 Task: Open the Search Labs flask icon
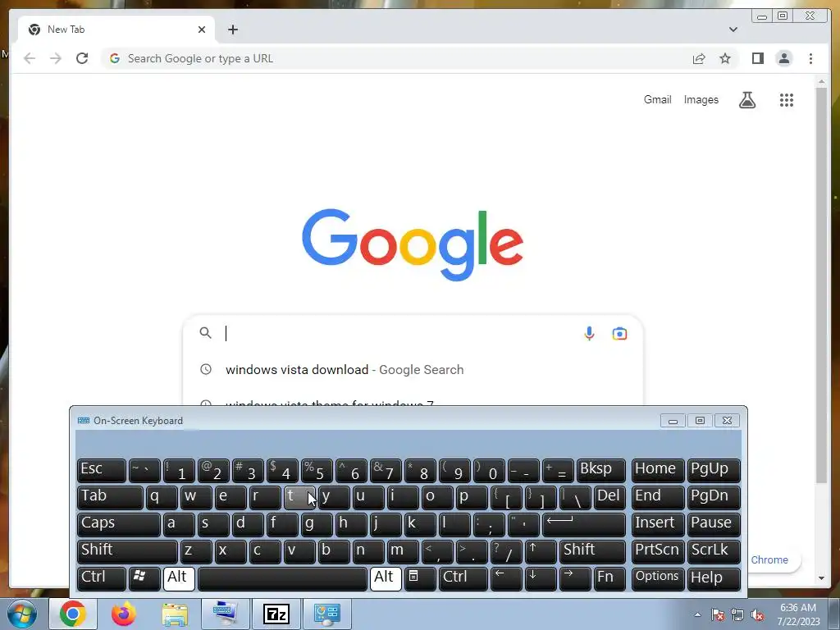click(x=747, y=99)
